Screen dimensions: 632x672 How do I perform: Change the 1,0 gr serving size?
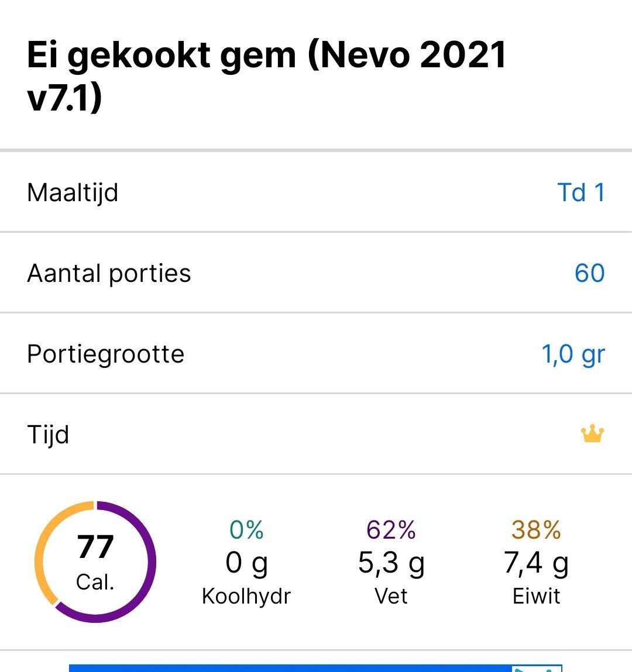pyautogui.click(x=572, y=354)
